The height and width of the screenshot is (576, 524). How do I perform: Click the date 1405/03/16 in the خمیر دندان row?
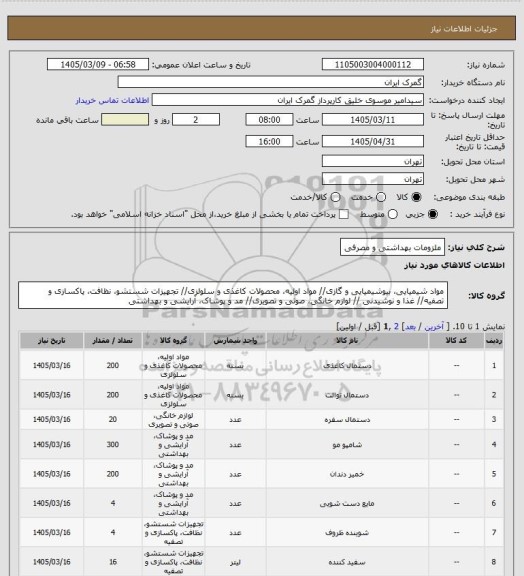(51, 474)
